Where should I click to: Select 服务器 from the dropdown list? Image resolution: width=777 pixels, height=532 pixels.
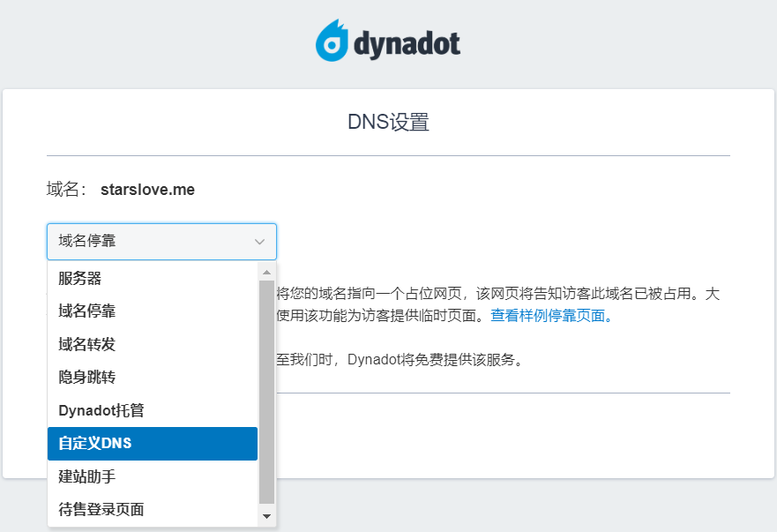[x=153, y=278]
